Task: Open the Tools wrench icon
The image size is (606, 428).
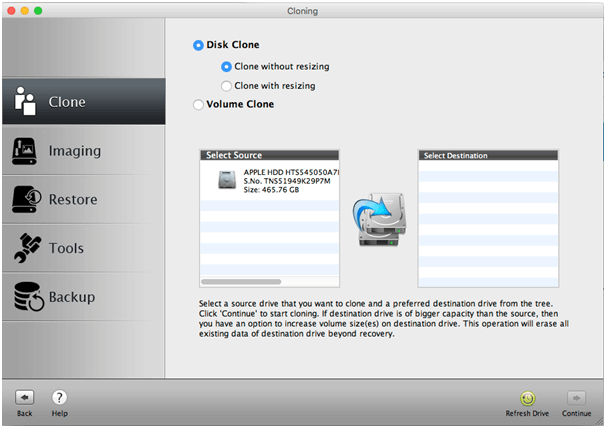Action: 25,247
